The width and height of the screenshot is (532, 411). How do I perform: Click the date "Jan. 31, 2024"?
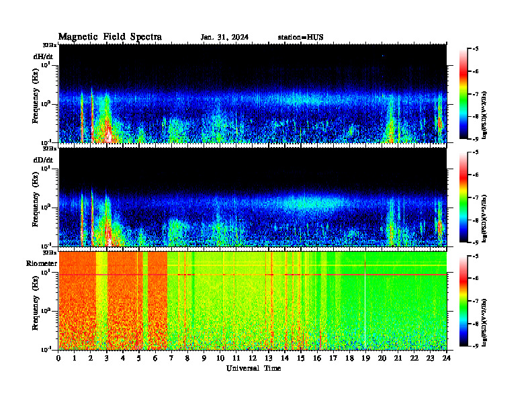[x=224, y=38]
